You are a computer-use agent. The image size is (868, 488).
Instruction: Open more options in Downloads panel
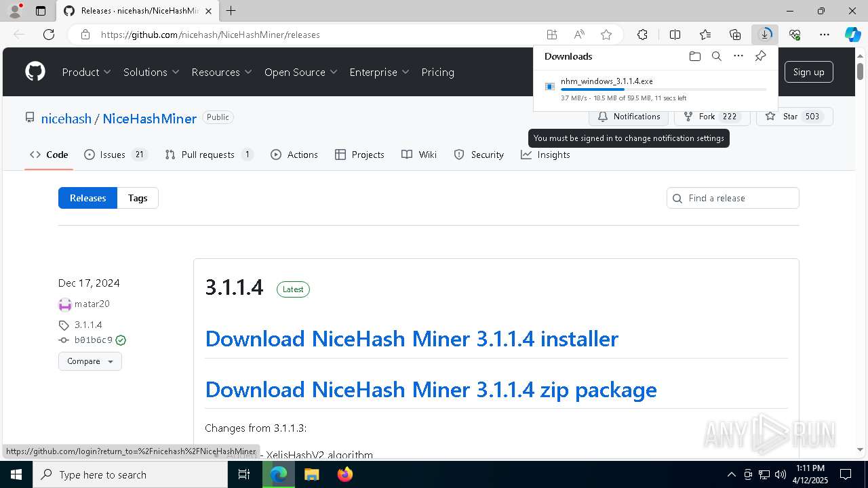738,56
